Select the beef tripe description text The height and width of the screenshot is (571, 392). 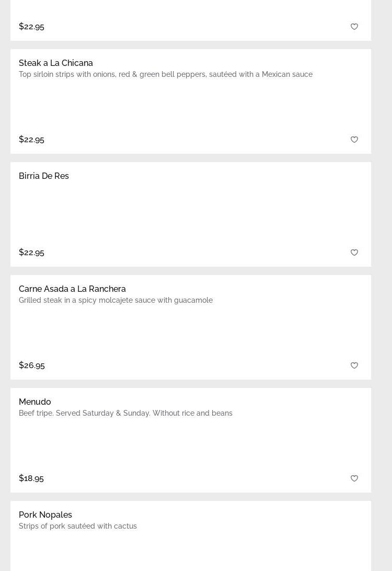tap(125, 413)
